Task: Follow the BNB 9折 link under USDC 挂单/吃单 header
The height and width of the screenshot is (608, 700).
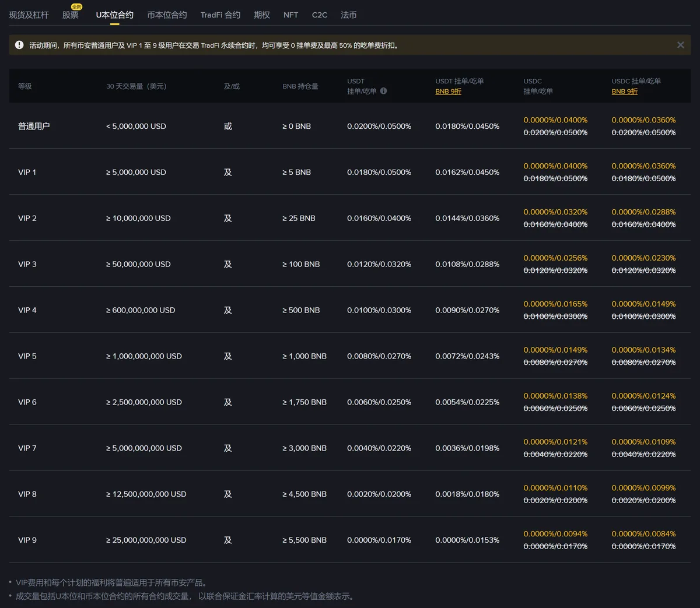Action: 625,92
